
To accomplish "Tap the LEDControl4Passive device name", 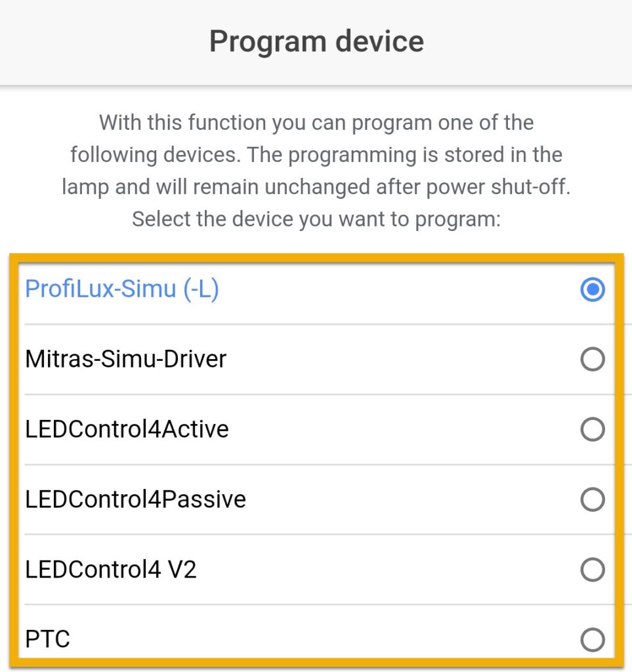I will [x=135, y=499].
